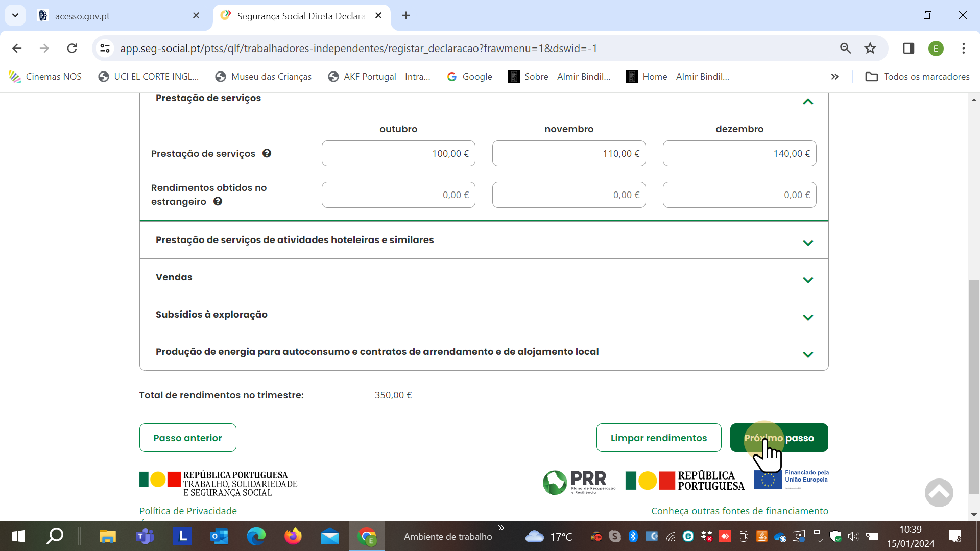Image resolution: width=980 pixels, height=551 pixels.
Task: Expand the Vendas section
Action: (808, 280)
